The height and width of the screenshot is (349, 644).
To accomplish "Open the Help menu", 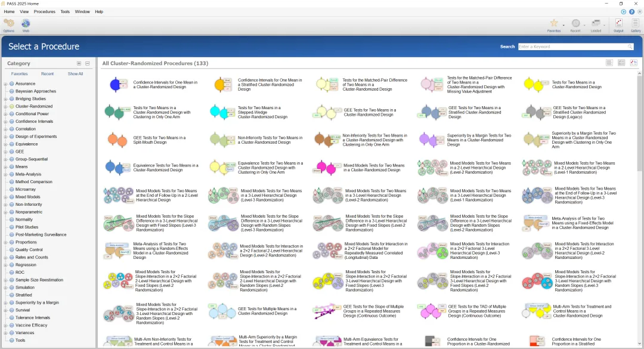I will point(99,11).
